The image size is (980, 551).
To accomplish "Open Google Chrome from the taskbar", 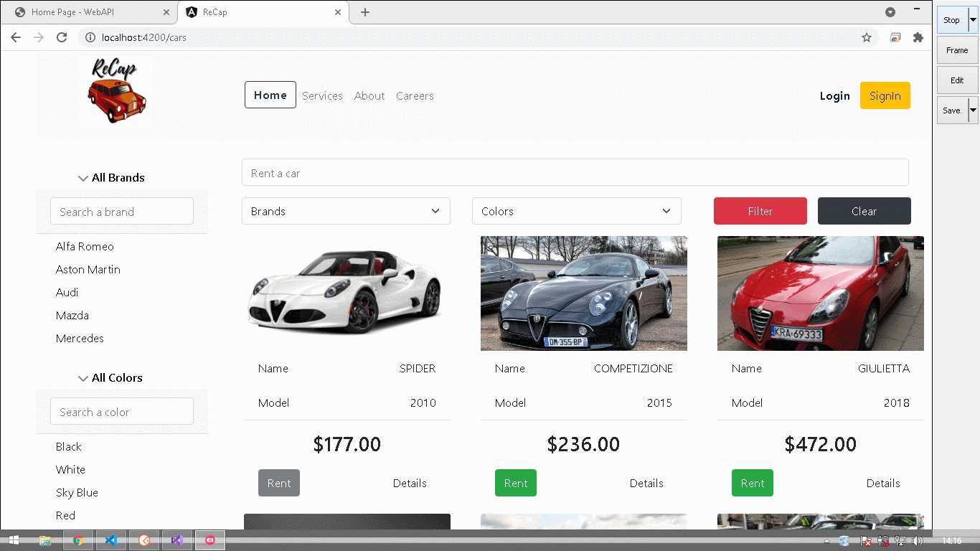I will pyautogui.click(x=77, y=540).
